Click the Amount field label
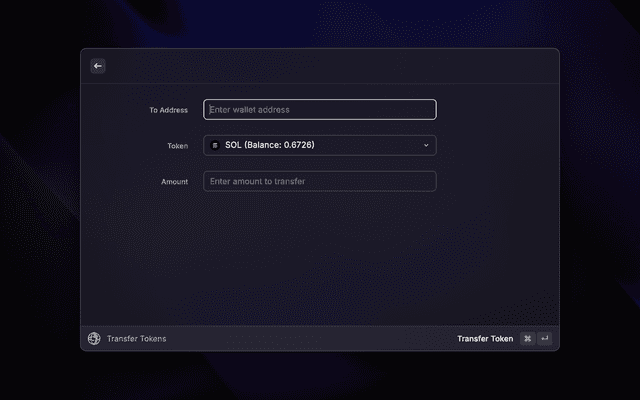The width and height of the screenshot is (640, 400). point(174,182)
